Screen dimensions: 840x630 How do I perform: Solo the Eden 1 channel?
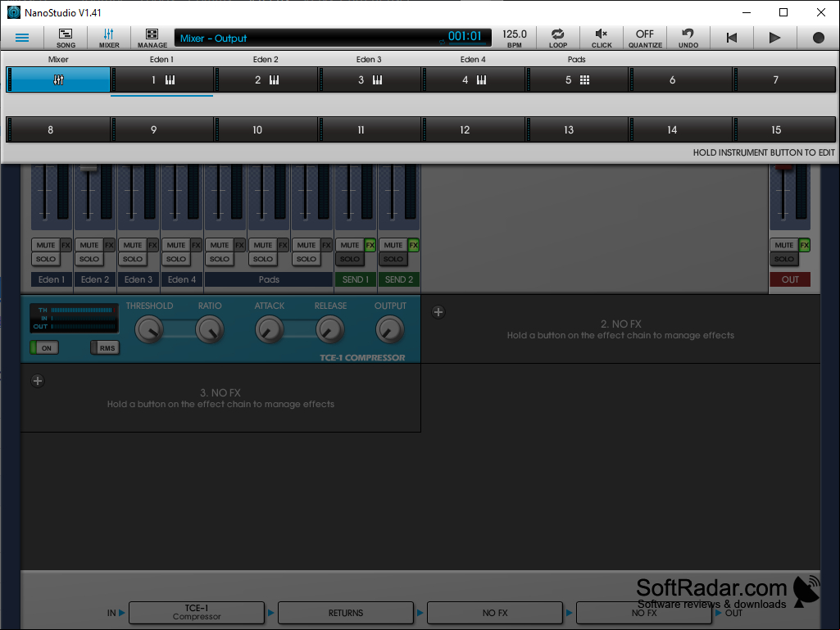pyautogui.click(x=46, y=259)
